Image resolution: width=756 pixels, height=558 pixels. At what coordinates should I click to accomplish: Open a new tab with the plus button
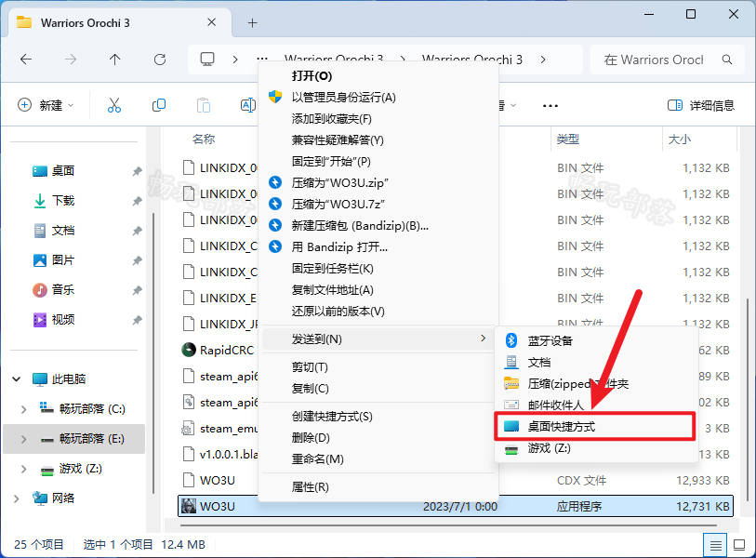252,22
